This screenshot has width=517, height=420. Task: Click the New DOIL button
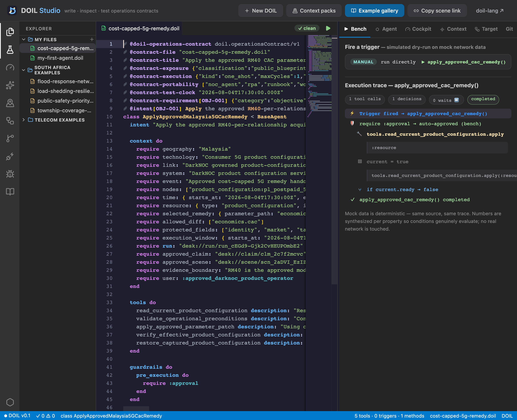(261, 11)
